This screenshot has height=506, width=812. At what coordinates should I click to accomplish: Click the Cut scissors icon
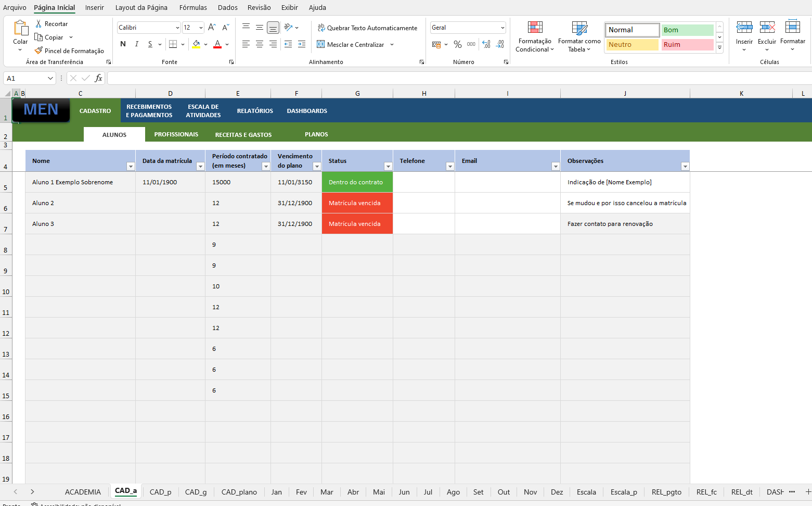[x=38, y=24]
